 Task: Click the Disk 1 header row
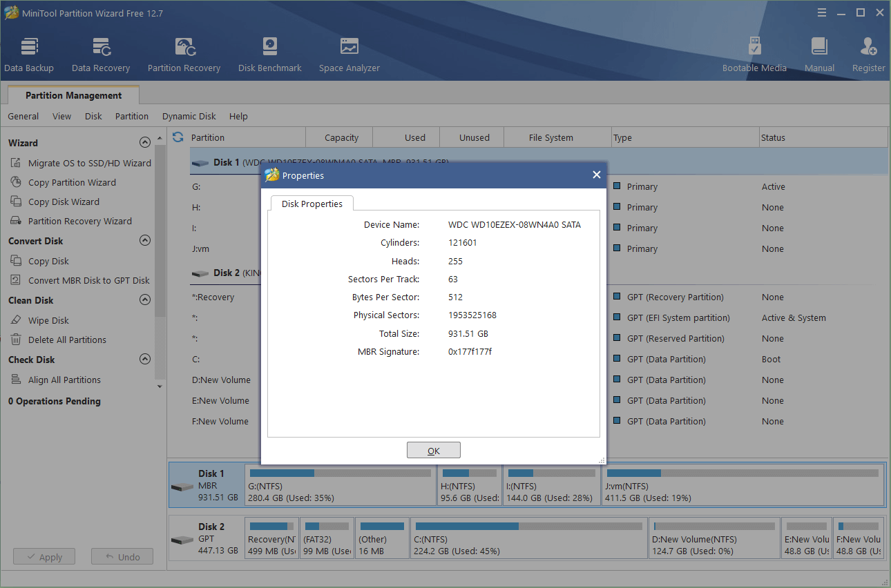click(x=539, y=162)
